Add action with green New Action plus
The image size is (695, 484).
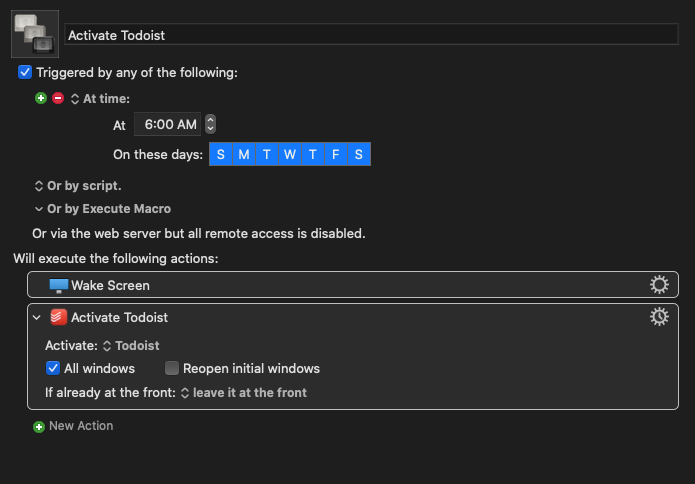coord(39,426)
